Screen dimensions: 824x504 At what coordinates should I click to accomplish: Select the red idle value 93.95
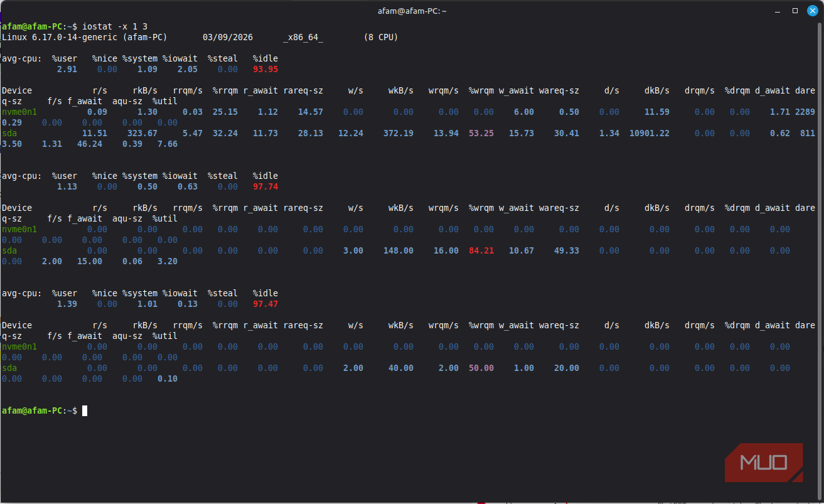(265, 69)
